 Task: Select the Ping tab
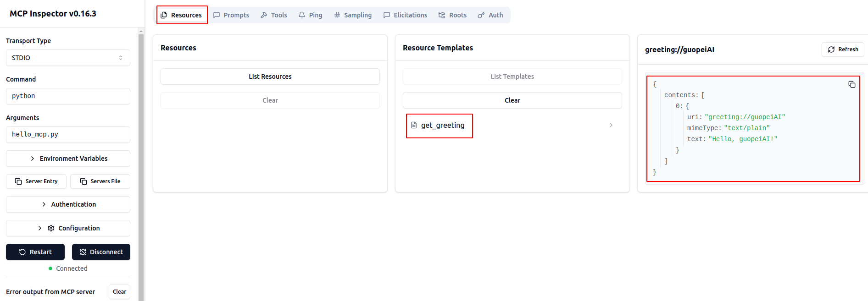311,15
